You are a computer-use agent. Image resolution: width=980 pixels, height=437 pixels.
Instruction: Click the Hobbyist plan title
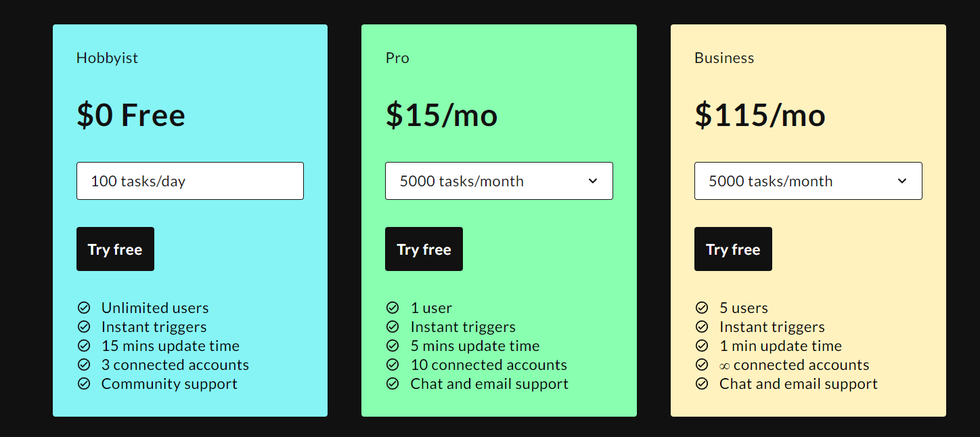[107, 58]
